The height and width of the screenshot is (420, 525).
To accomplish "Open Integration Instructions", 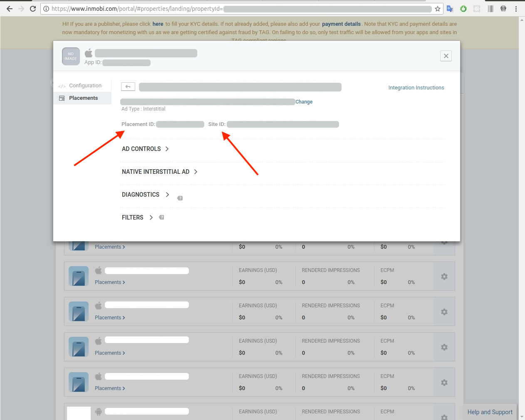I will pyautogui.click(x=416, y=87).
